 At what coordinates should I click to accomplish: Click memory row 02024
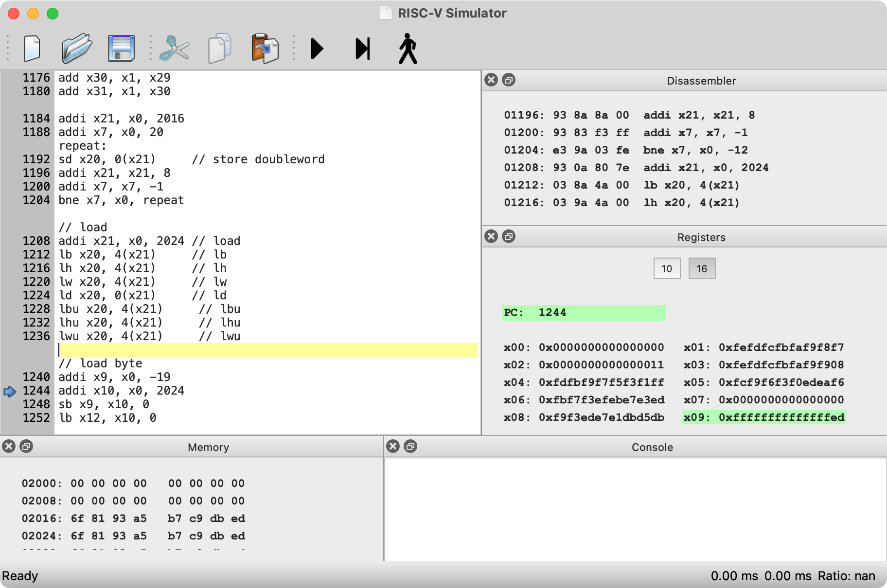[x=133, y=536]
